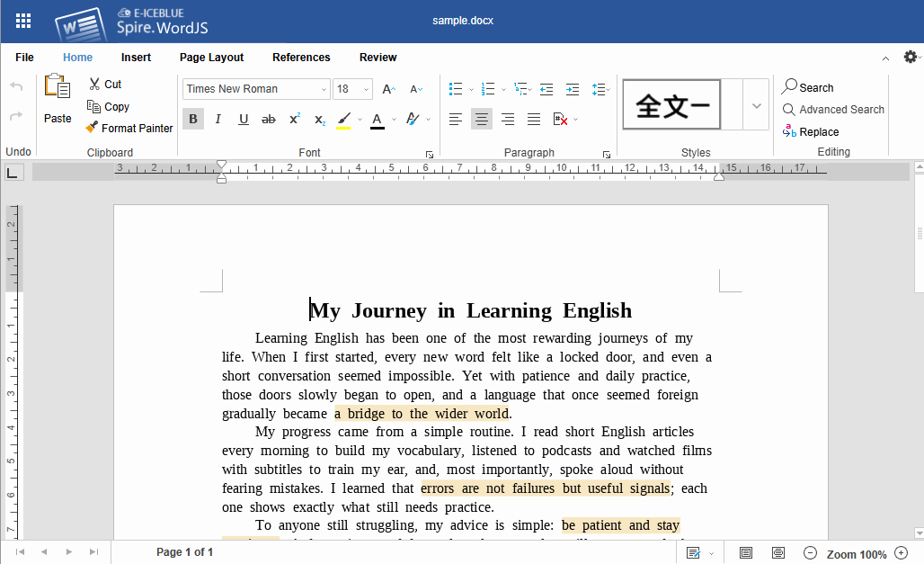Apply the black font color
The height and width of the screenshot is (564, 924).
(378, 120)
